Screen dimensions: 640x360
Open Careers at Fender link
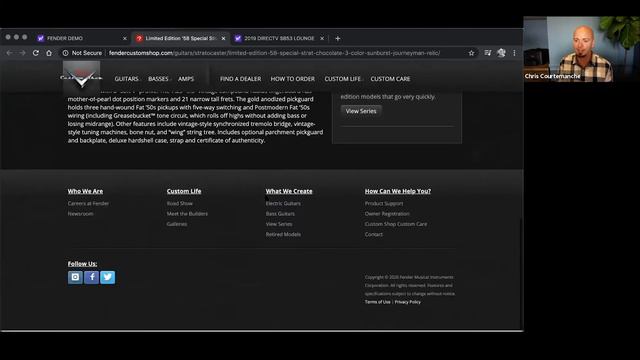tap(88, 203)
